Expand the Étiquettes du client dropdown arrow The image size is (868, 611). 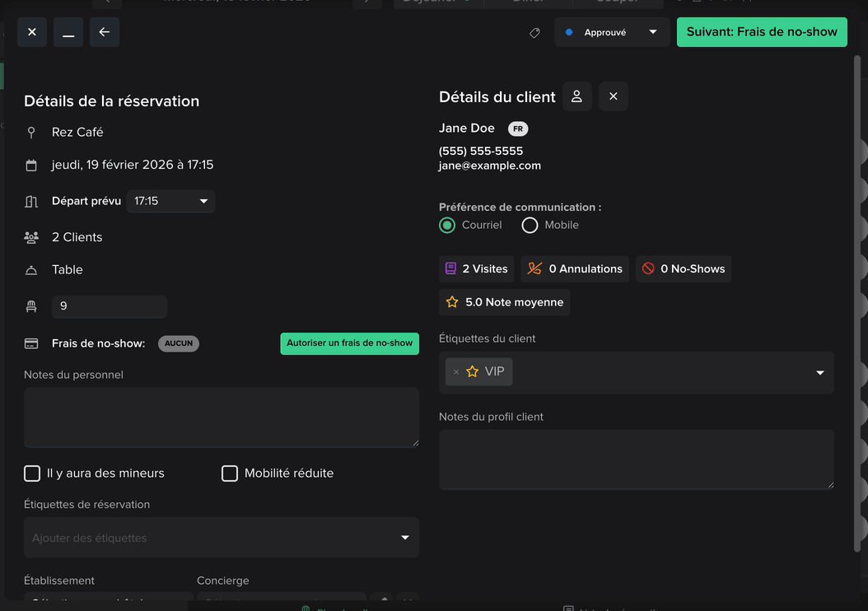819,373
